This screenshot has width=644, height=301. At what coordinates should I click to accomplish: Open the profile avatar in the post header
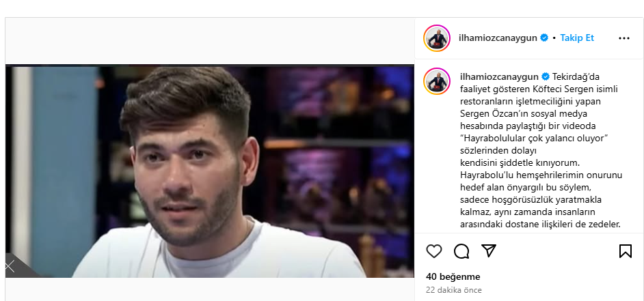coord(437,38)
